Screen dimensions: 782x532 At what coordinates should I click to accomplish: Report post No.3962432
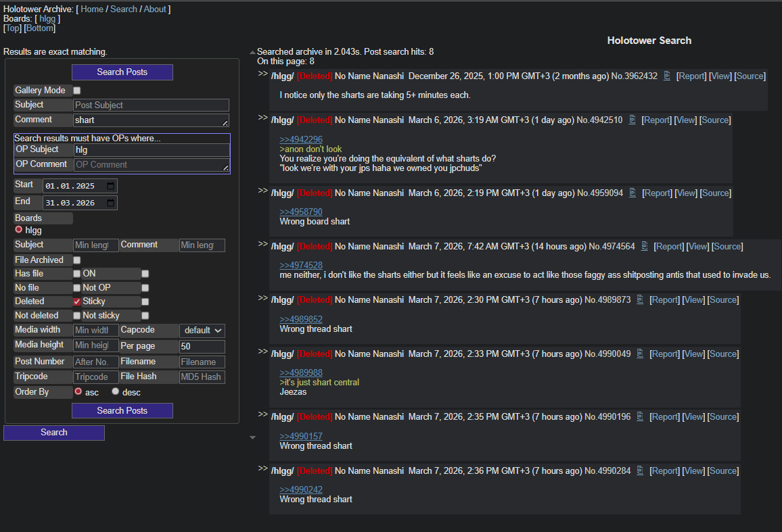tap(691, 76)
